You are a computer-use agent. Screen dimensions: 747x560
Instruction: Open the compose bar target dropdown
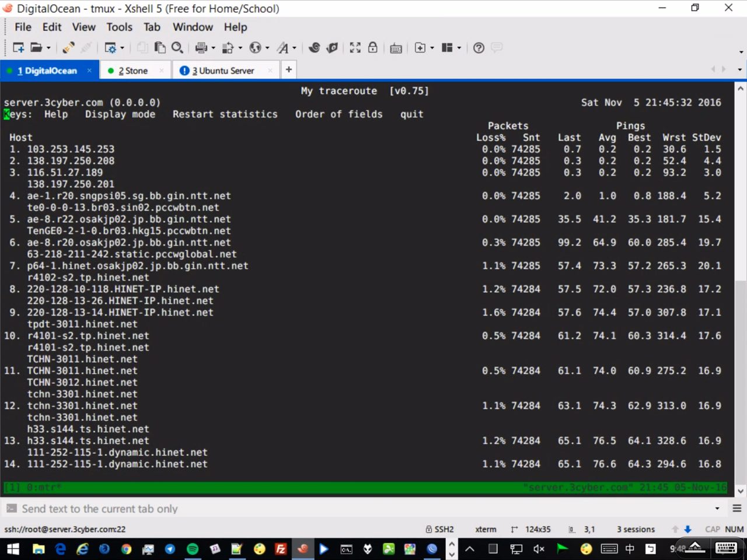pyautogui.click(x=717, y=509)
